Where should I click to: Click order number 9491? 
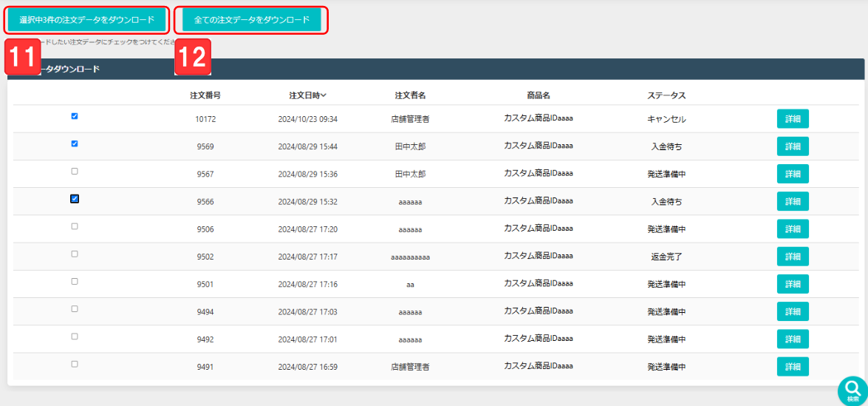pos(205,367)
